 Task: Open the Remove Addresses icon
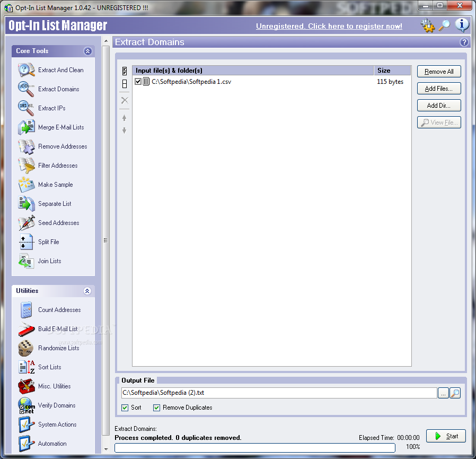[26, 146]
